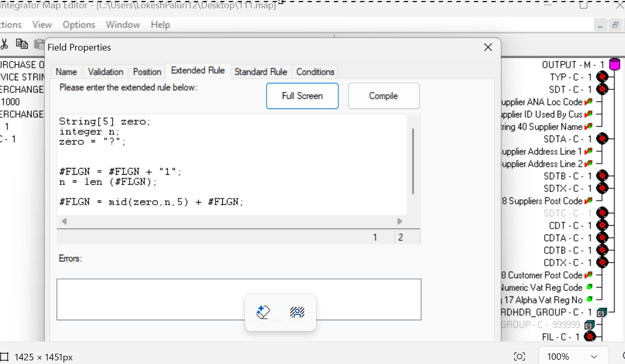Click the Full Screen button
Viewport: 625px width, 364px height.
click(x=302, y=96)
